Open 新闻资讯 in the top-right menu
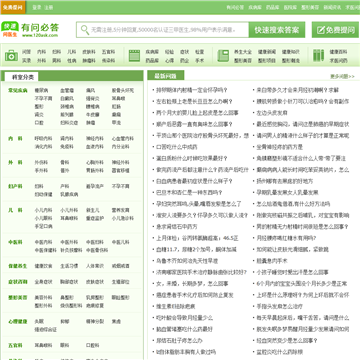This screenshot has height=360, width=360. click(x=332, y=7)
